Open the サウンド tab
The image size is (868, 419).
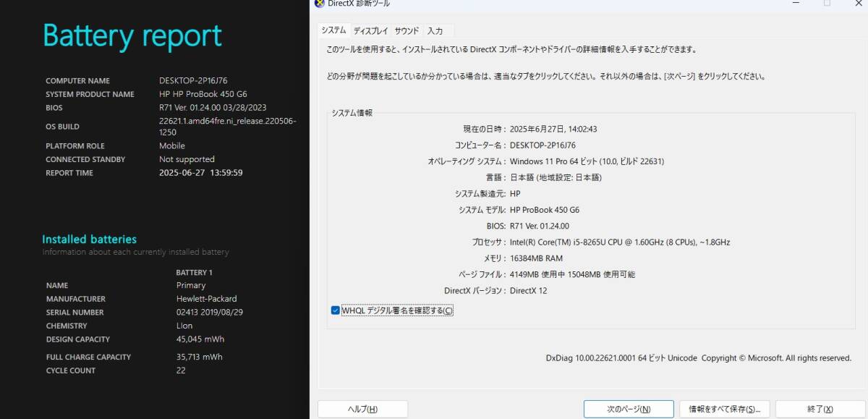tap(406, 30)
